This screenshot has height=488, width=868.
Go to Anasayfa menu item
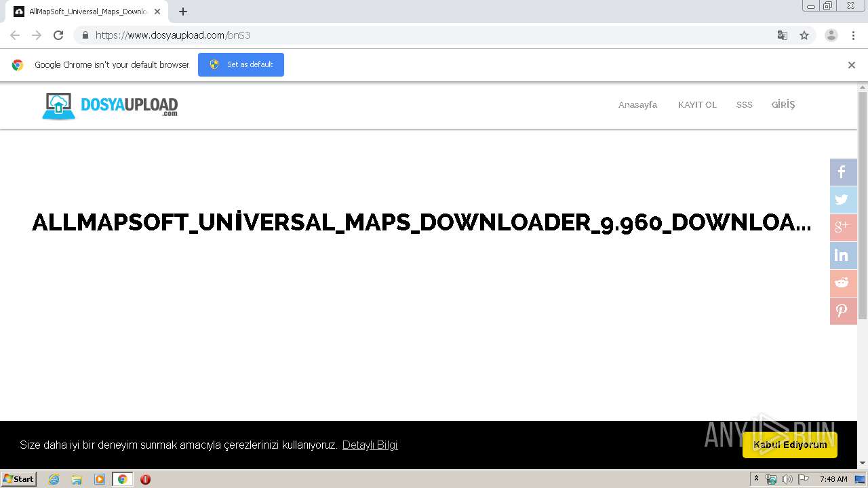[x=637, y=105]
